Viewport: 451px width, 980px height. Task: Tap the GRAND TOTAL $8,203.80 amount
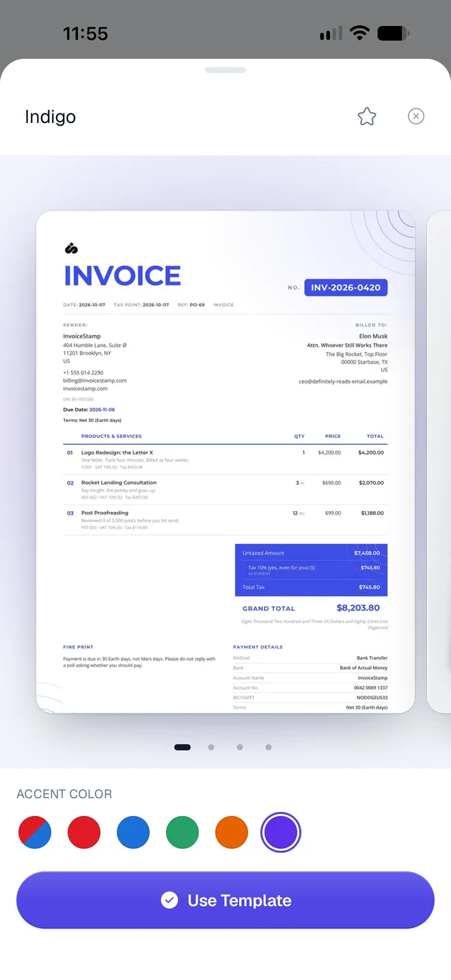click(358, 608)
